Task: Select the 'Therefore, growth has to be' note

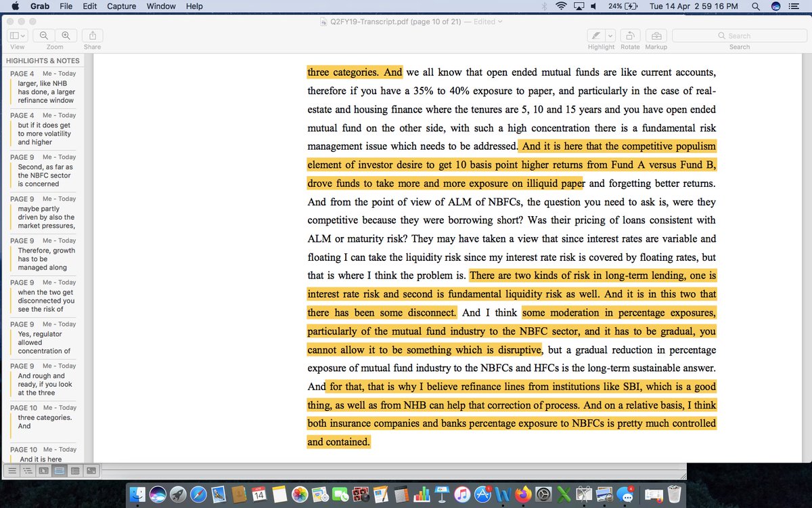Action: pos(43,255)
